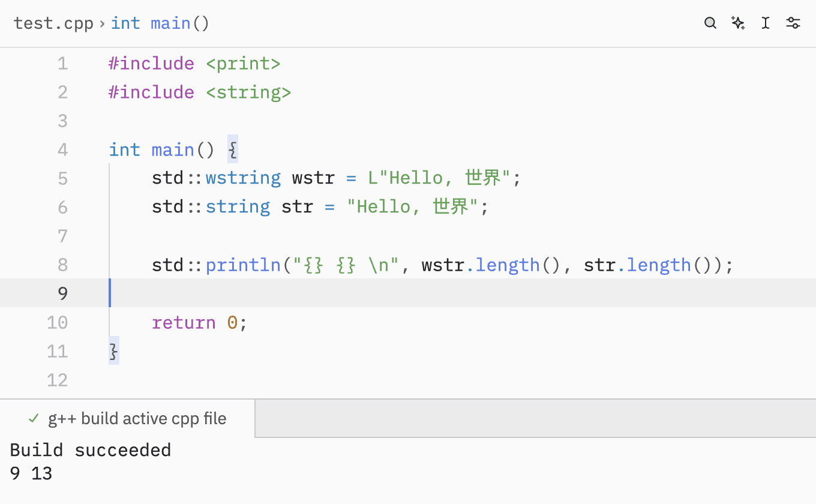
Task: Click the println function call
Action: click(x=243, y=265)
